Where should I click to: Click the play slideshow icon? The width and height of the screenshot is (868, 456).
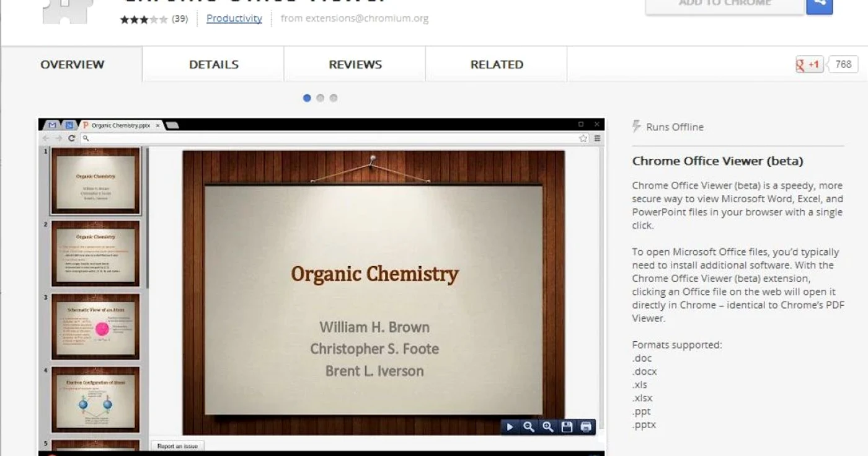click(x=510, y=427)
